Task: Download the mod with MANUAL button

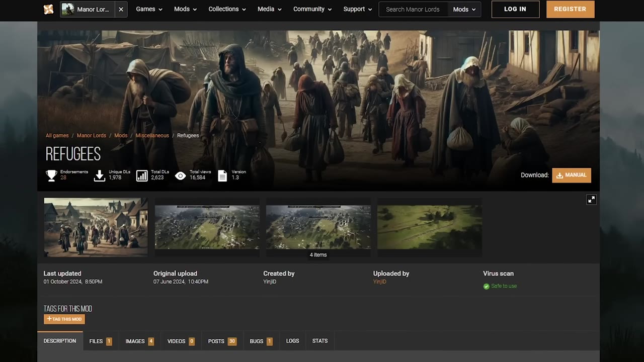Action: click(x=572, y=175)
